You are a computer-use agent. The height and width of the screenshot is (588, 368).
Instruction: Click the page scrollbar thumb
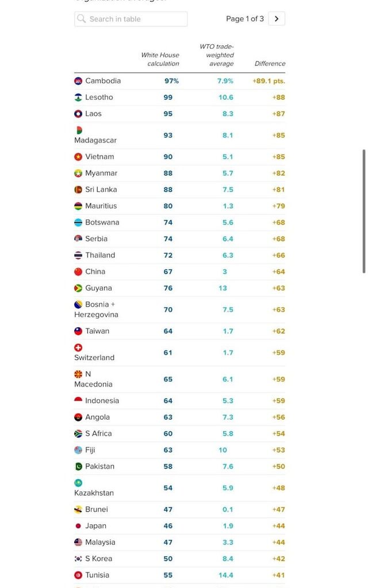tap(363, 211)
